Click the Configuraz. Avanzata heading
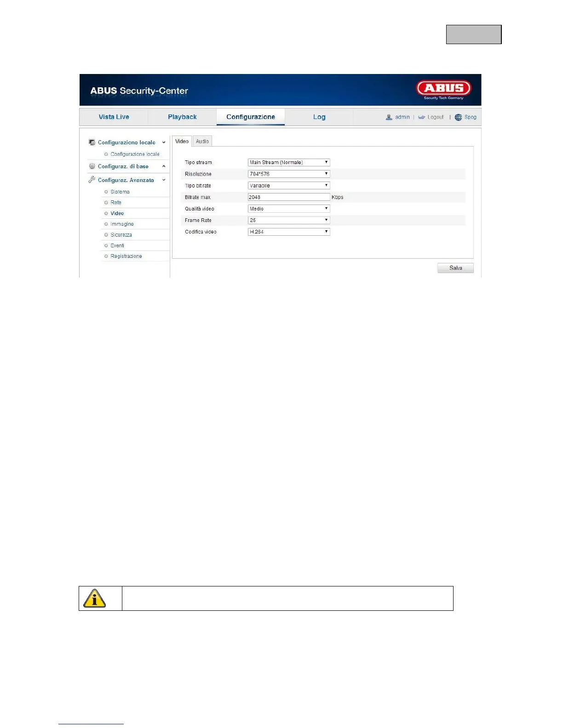The image size is (563, 728). [126, 180]
